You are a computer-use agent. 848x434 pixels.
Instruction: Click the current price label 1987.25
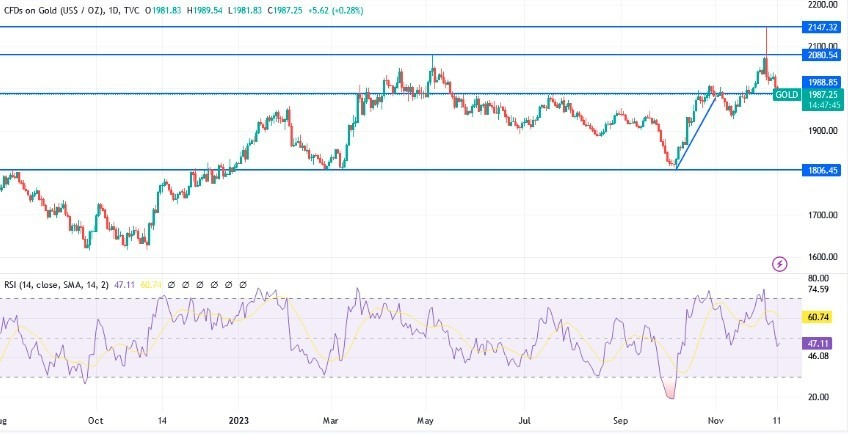point(823,95)
